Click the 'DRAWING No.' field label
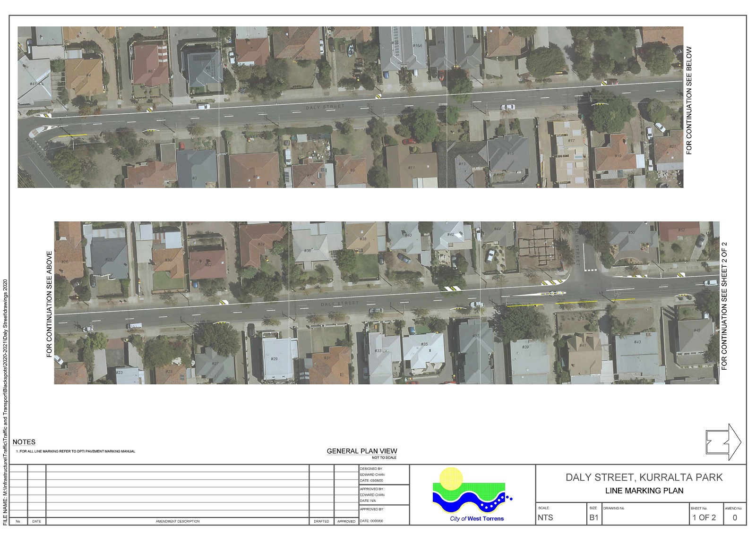This screenshot has width=756, height=534. click(614, 508)
